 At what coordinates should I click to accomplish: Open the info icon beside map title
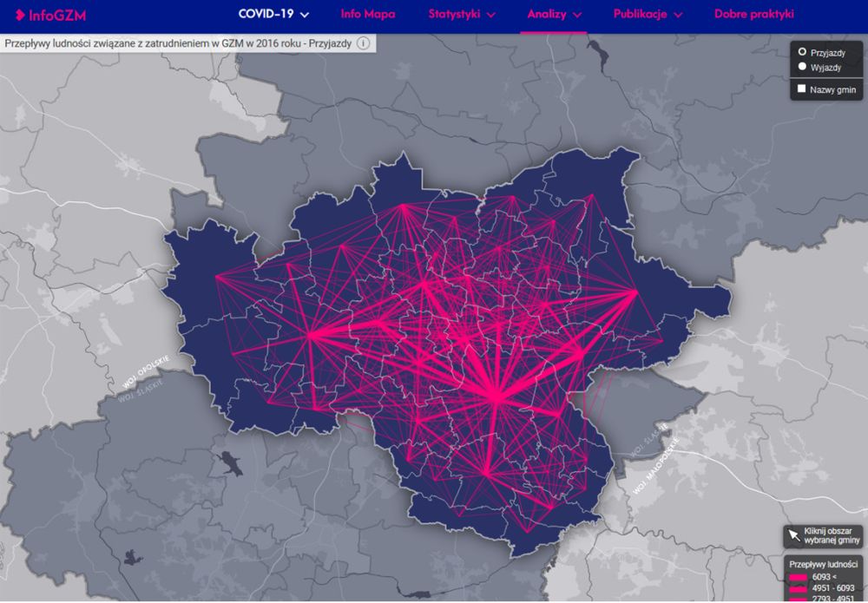(363, 43)
